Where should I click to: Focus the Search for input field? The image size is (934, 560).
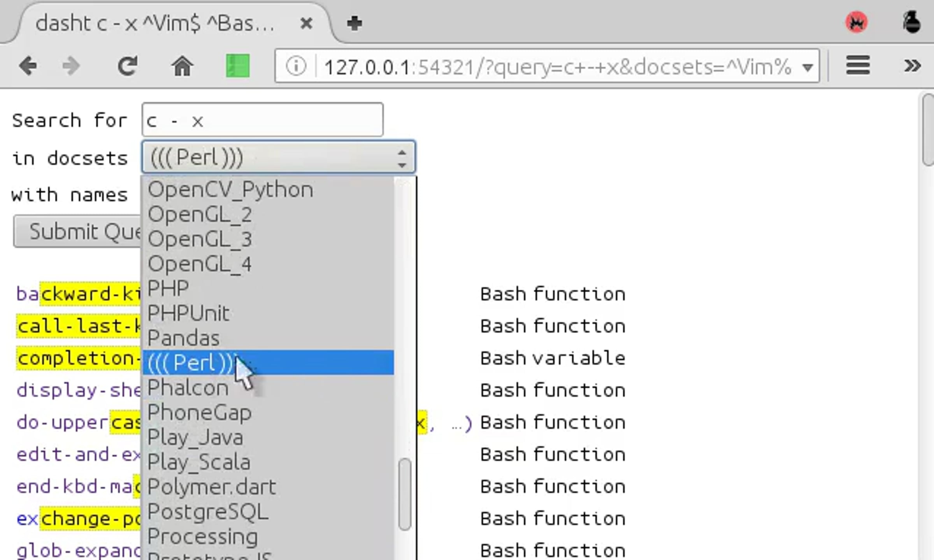click(x=263, y=120)
